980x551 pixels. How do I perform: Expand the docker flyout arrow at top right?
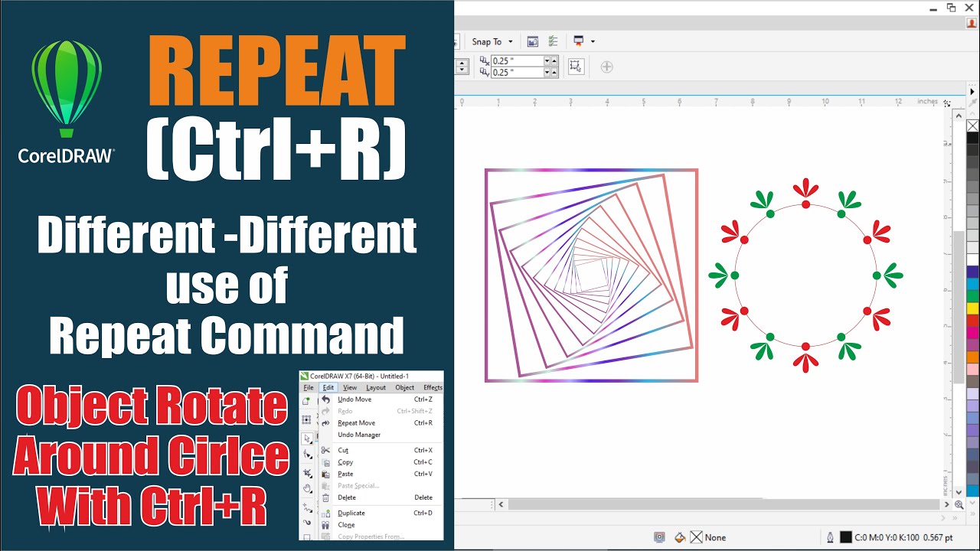coord(972,92)
